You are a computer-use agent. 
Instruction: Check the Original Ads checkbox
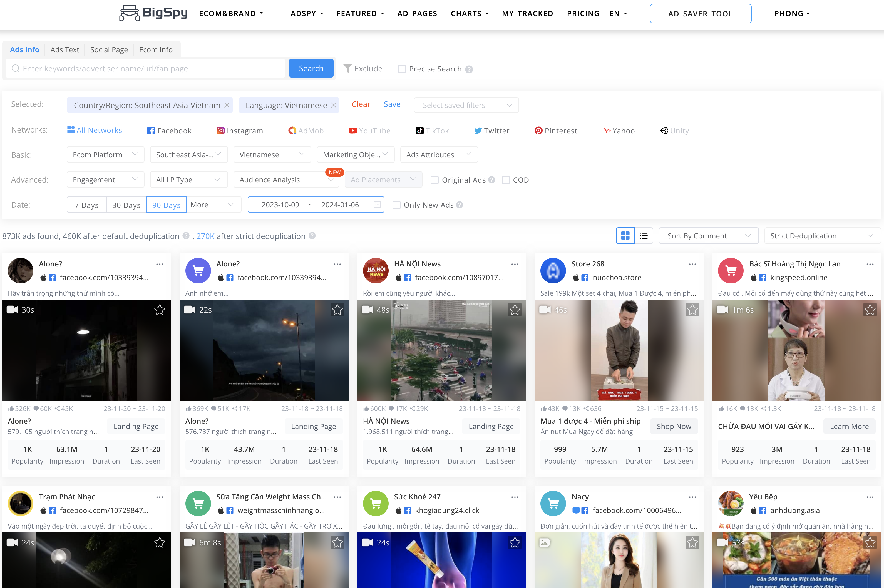[435, 180]
